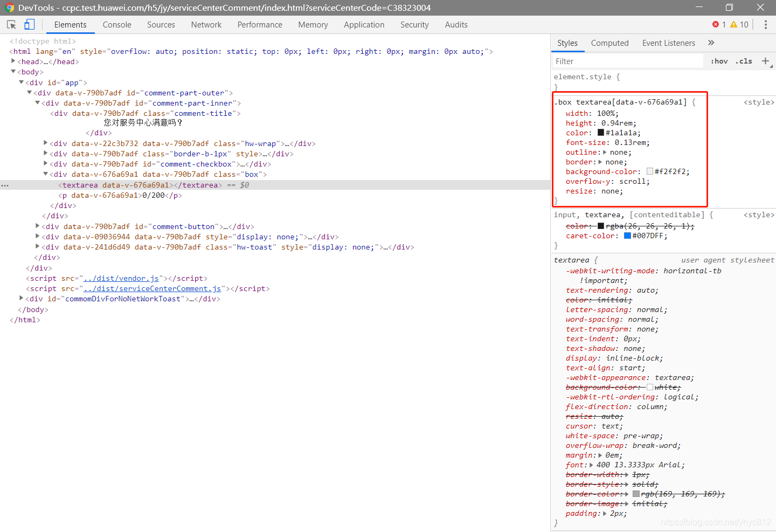776x532 pixels.
Task: Open the Sources tab
Action: 161,25
